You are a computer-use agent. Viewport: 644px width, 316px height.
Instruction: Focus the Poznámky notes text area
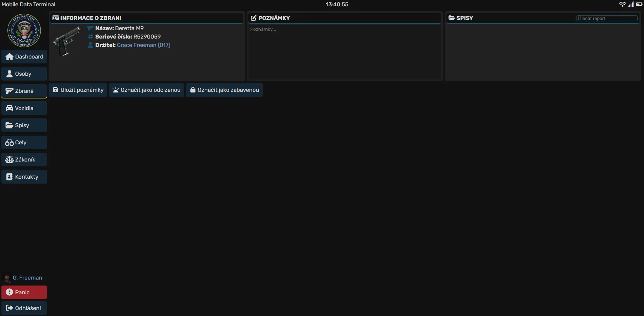pyautogui.click(x=345, y=53)
